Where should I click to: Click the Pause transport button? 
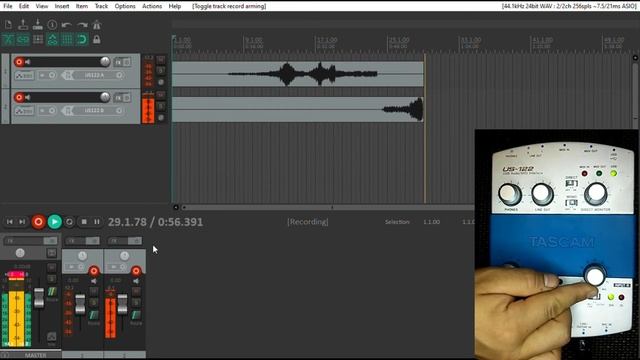pos(97,222)
